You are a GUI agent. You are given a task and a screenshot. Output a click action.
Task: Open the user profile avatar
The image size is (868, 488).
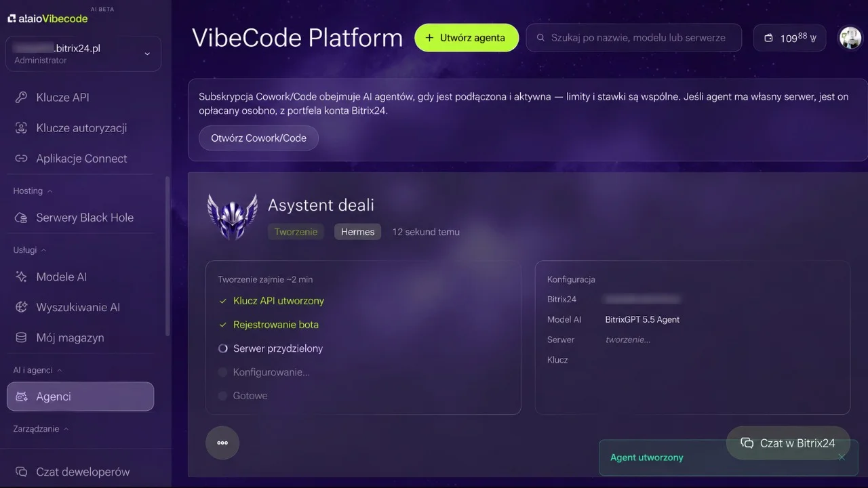tap(850, 38)
